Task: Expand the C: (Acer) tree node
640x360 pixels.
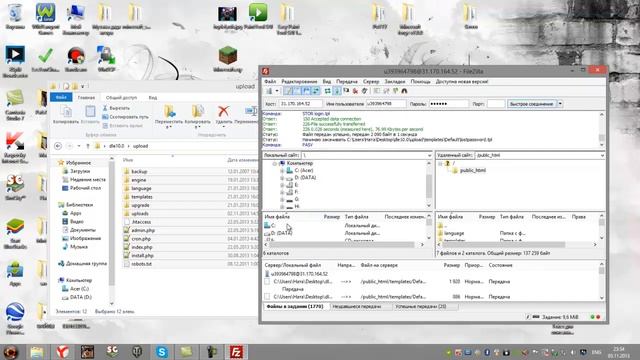Action: (x=282, y=171)
